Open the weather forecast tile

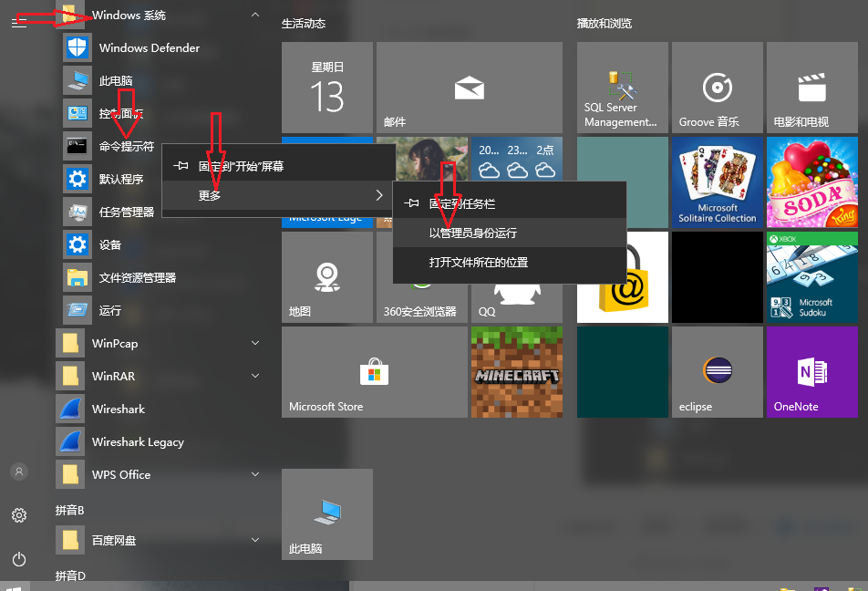coord(516,159)
